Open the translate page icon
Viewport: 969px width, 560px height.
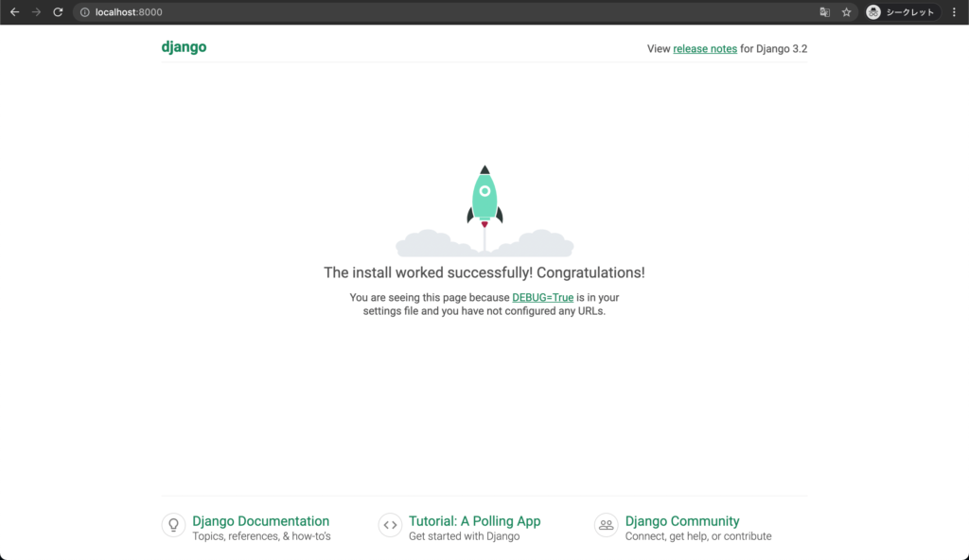824,12
